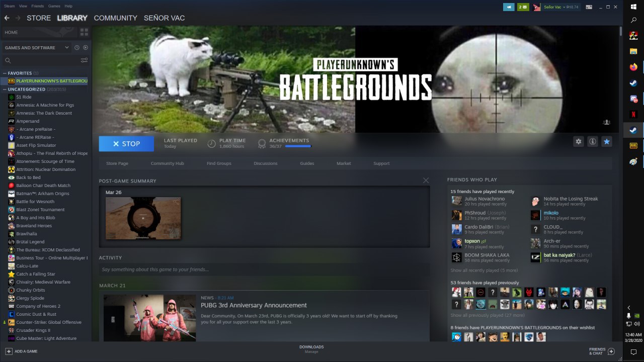
Task: Click the achievements progress bar
Action: click(x=298, y=146)
